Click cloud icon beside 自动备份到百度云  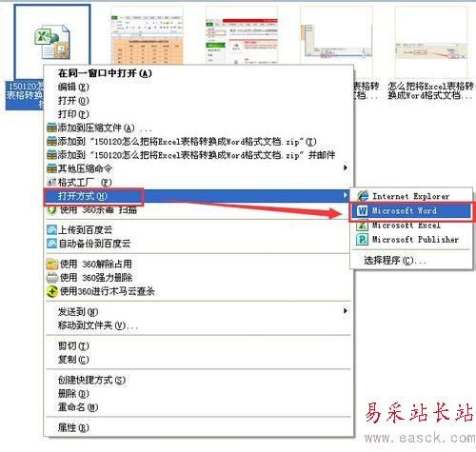coord(51,244)
